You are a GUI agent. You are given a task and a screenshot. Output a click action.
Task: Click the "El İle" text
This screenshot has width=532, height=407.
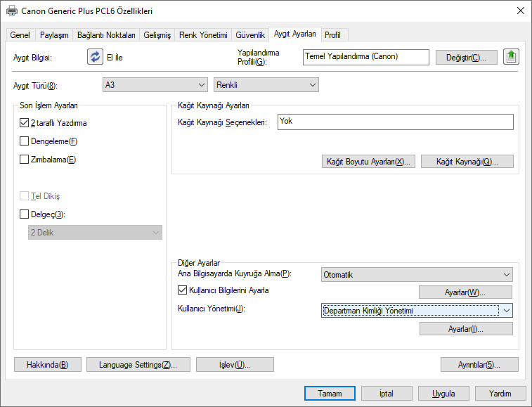(x=115, y=58)
